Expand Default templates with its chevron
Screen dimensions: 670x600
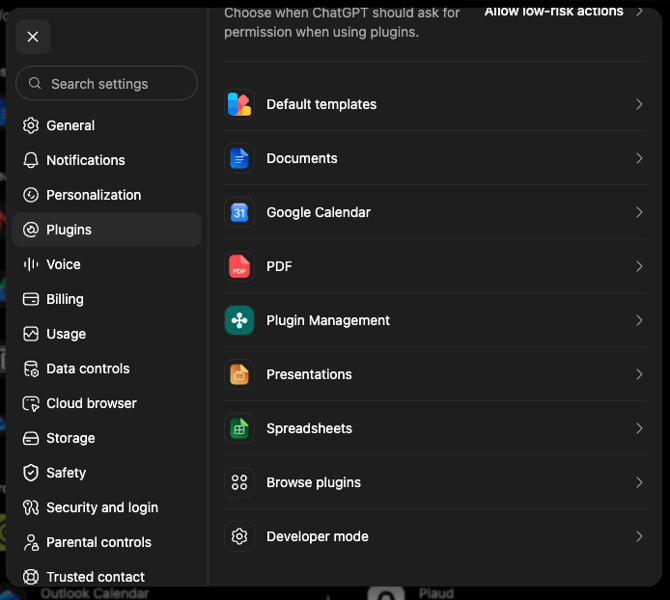639,104
